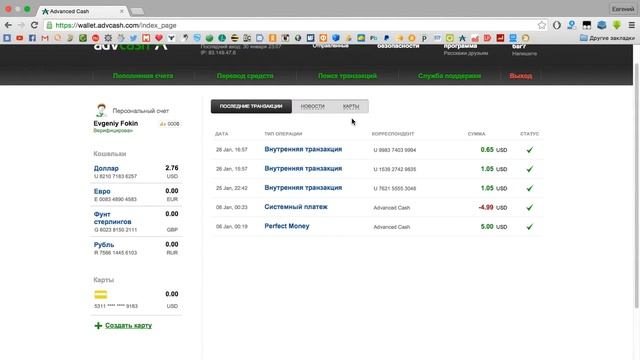Viewport: 640px width, 360px height.
Task: Switch to the Последние транзакции tab
Action: [x=251, y=106]
